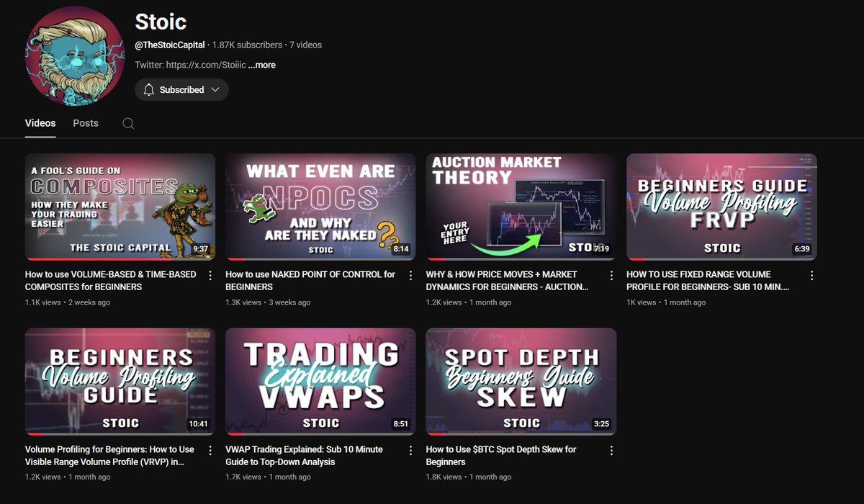Image resolution: width=864 pixels, height=504 pixels.
Task: Open three-dot menu for NAKED POINT OF CONTROL video
Action: pyautogui.click(x=410, y=275)
